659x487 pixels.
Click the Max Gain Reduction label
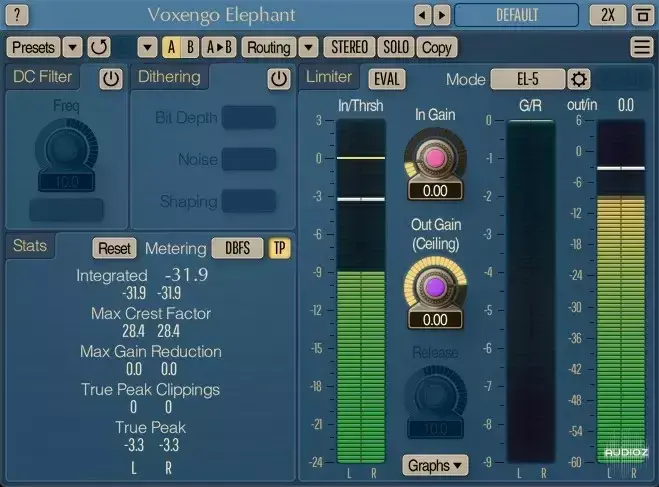(151, 351)
